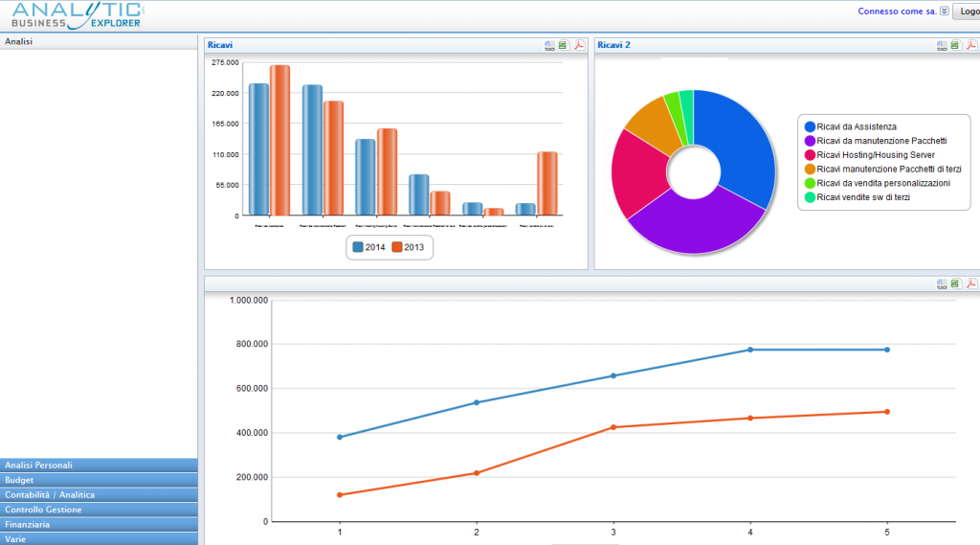Click Ricavi manutenzione Pacchetti di terzi legend entry
The width and height of the screenshot is (980, 545).
tap(883, 169)
